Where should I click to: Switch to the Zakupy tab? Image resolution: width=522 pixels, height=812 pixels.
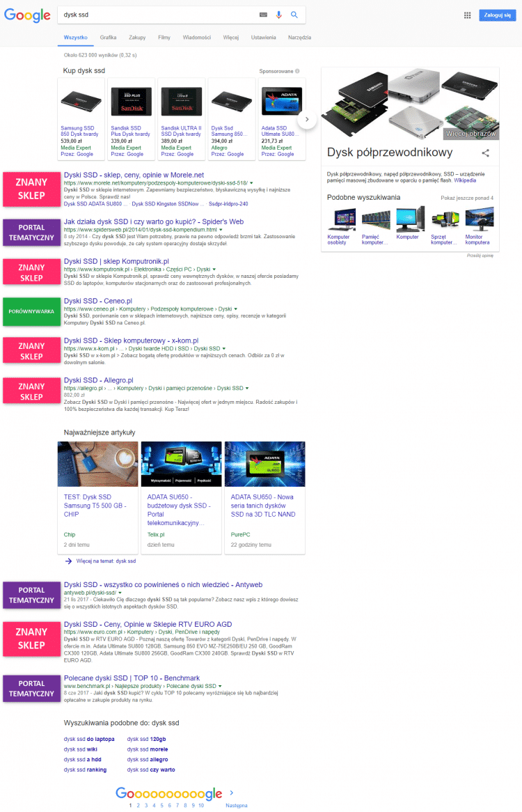tap(137, 38)
